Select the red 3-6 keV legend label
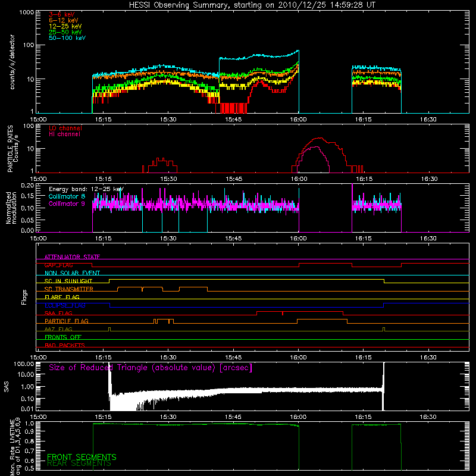Screen dimensions: 476x476 coord(62,14)
